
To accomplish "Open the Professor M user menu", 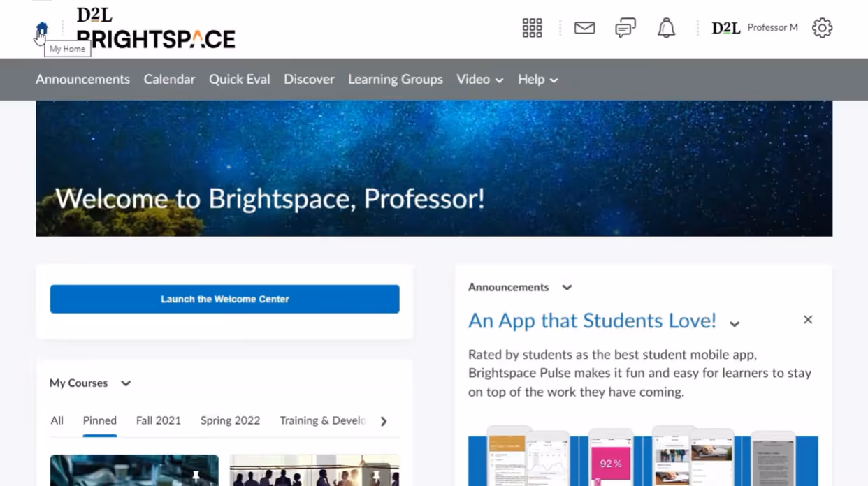I will coord(755,28).
